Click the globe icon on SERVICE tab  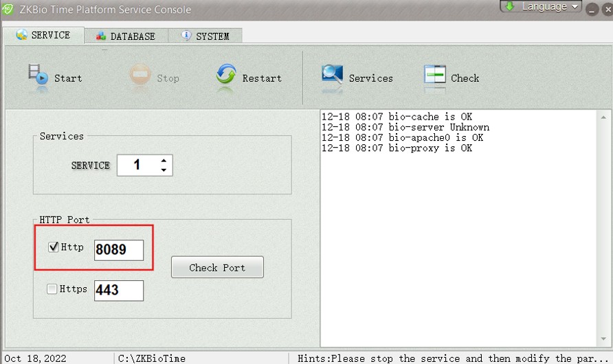22,35
